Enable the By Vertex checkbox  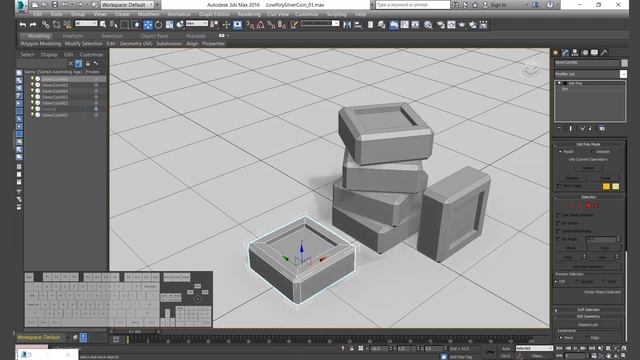tap(559, 223)
